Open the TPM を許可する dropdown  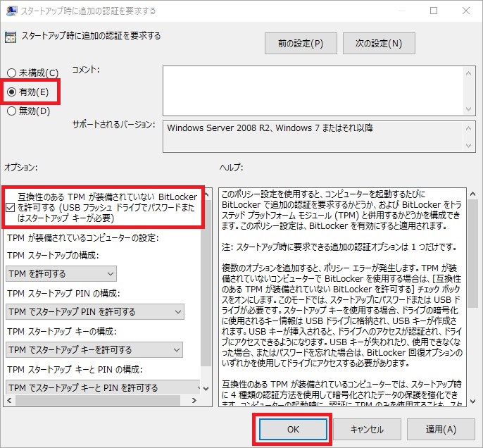coord(61,273)
